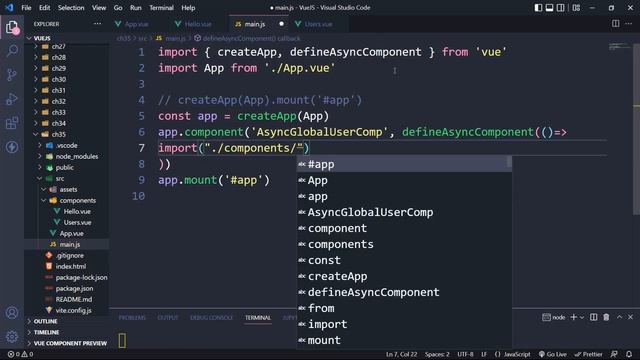Viewport: 640px width, 360px height.
Task: Expand the TIMELINE section
Action: tap(47, 332)
